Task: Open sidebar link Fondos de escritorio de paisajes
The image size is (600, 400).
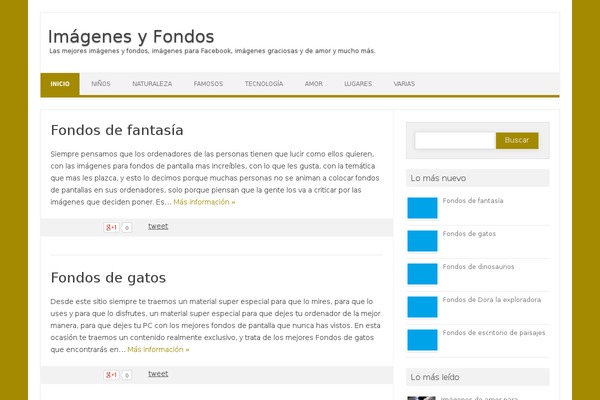Action: click(494, 333)
